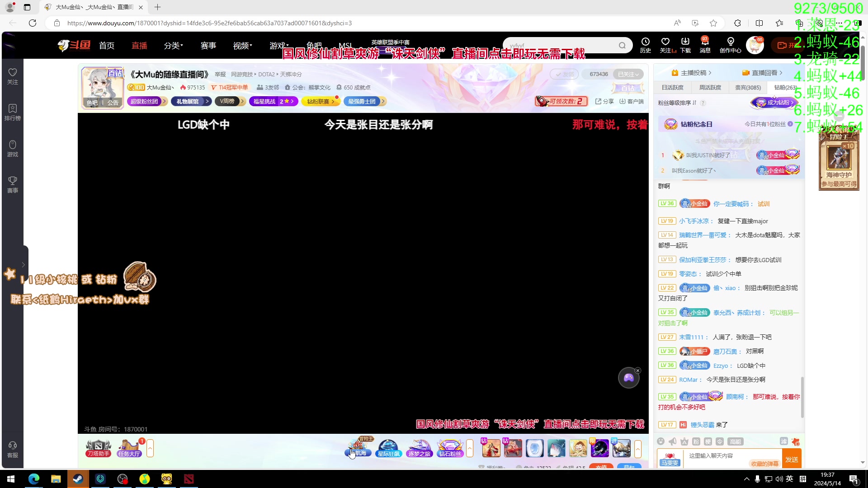Select the 钻石粉丝 gift icon
This screenshot has height=488, width=868.
450,448
